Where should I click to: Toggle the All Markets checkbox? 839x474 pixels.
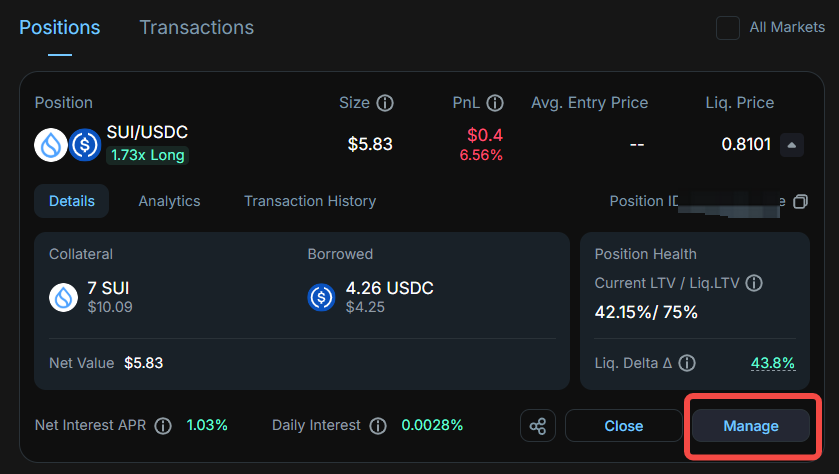(728, 28)
